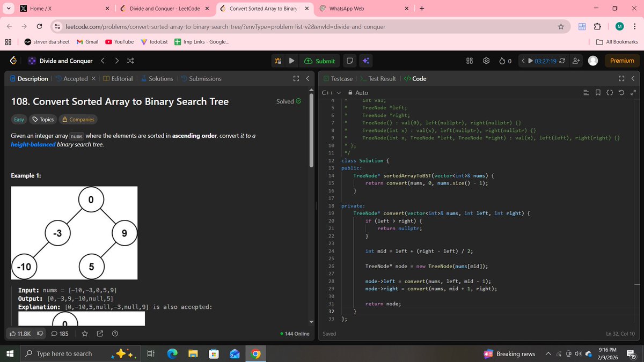Collapse the code panel with chevron

633,78
